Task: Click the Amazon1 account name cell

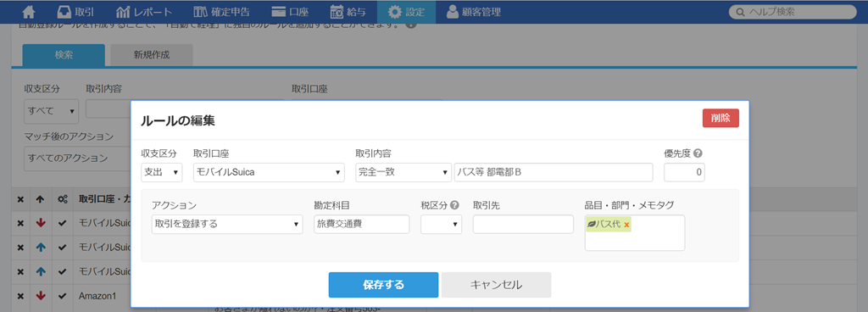Action: click(97, 296)
